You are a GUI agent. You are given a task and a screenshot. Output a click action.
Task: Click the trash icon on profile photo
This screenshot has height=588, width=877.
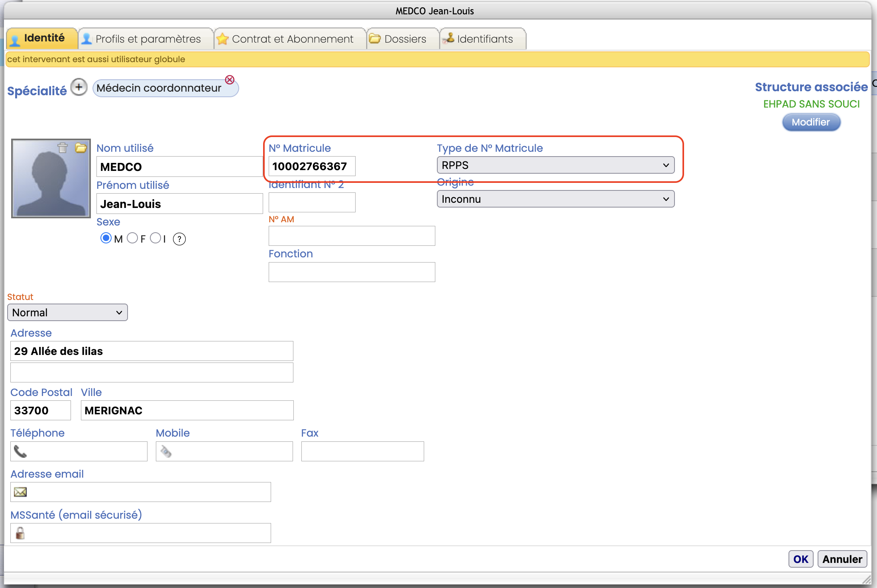click(63, 148)
